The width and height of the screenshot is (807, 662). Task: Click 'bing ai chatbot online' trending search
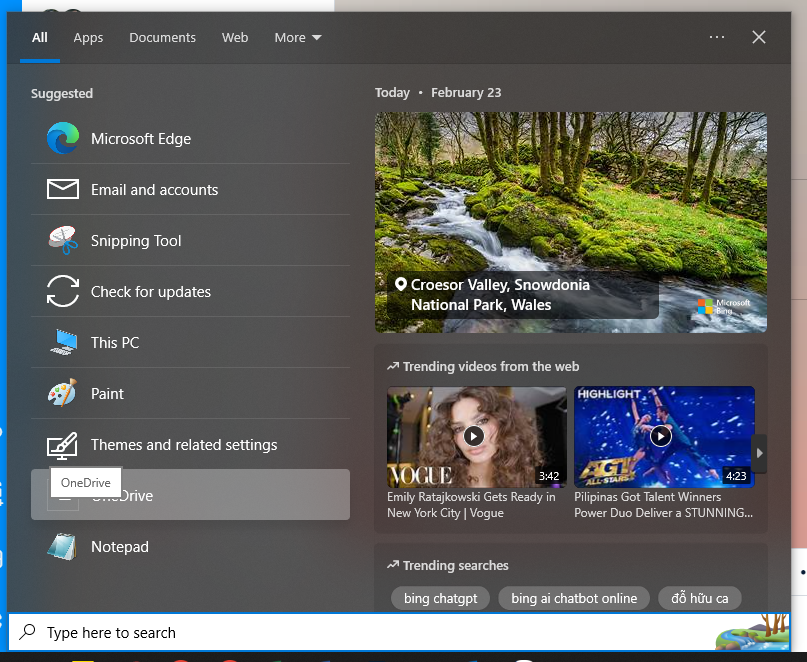point(574,598)
